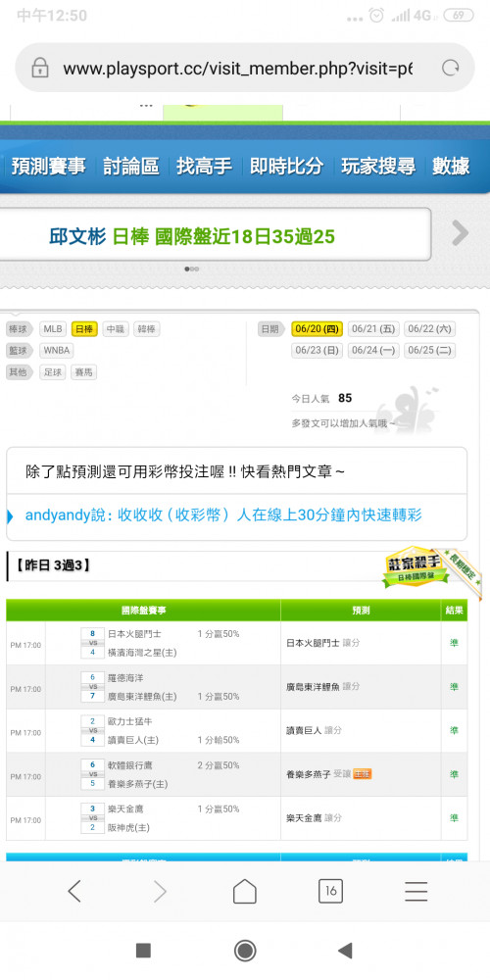Select 韓棒 league filter

pos(147,328)
